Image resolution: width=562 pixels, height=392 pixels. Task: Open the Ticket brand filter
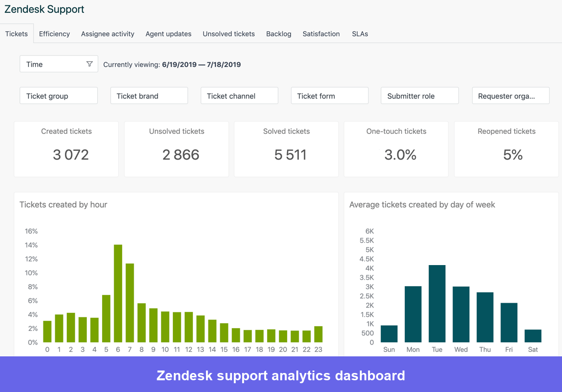click(x=148, y=96)
